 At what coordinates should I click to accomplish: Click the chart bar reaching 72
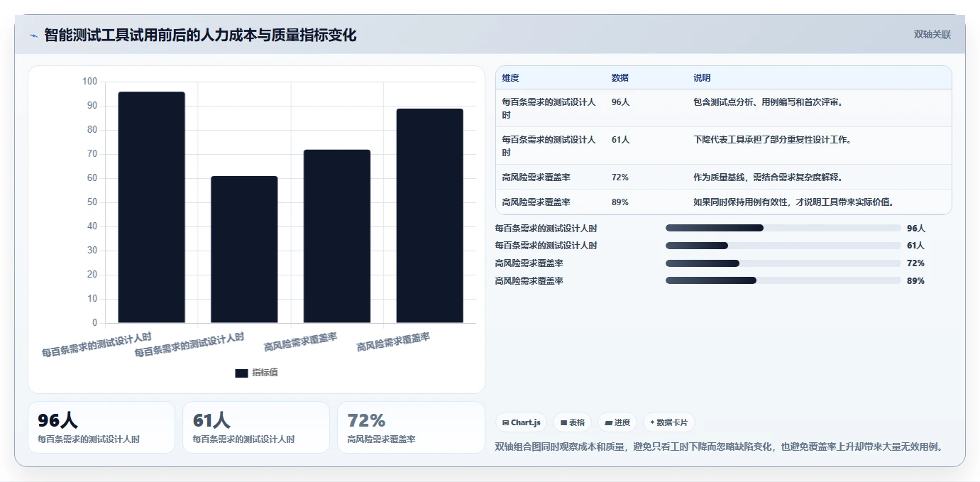337,236
